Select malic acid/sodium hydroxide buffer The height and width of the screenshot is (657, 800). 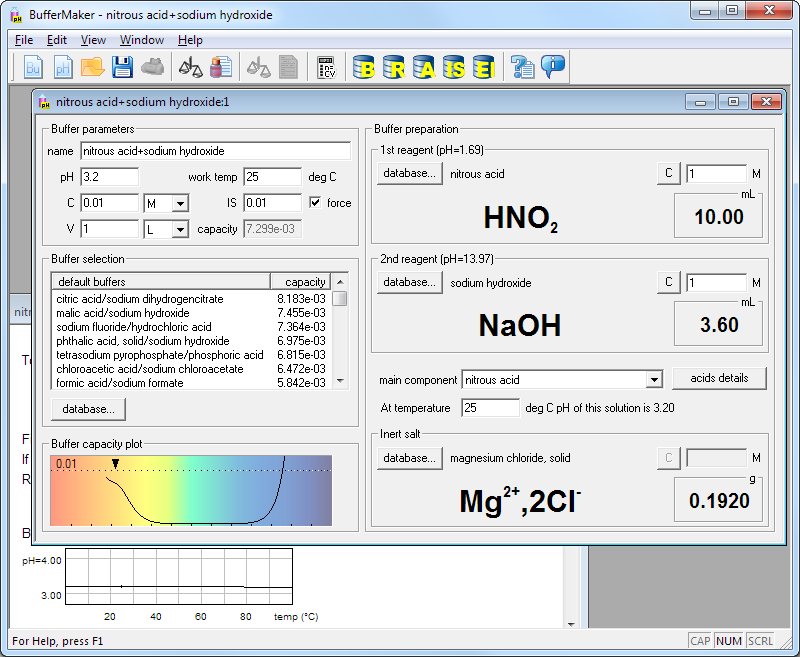[191, 313]
